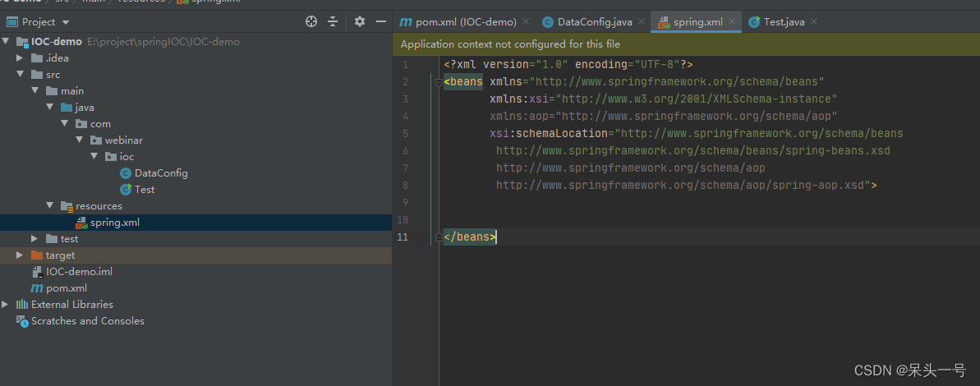
Task: Expand the test folder
Action: coord(35,239)
